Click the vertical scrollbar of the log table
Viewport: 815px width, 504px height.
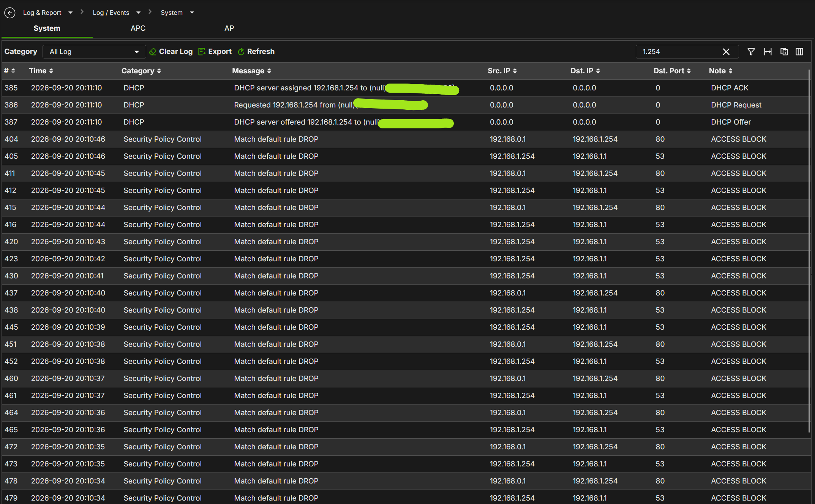[x=809, y=251]
